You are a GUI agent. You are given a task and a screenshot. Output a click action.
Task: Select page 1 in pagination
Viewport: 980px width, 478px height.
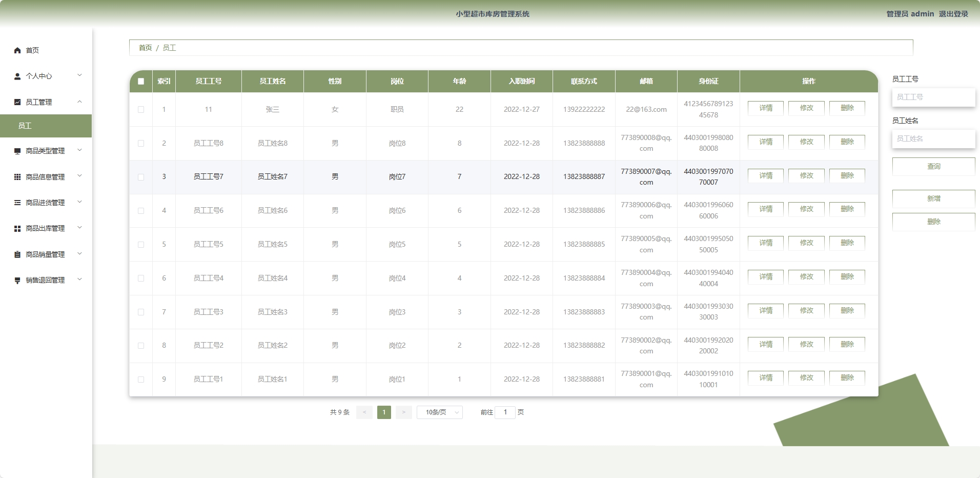coord(384,412)
